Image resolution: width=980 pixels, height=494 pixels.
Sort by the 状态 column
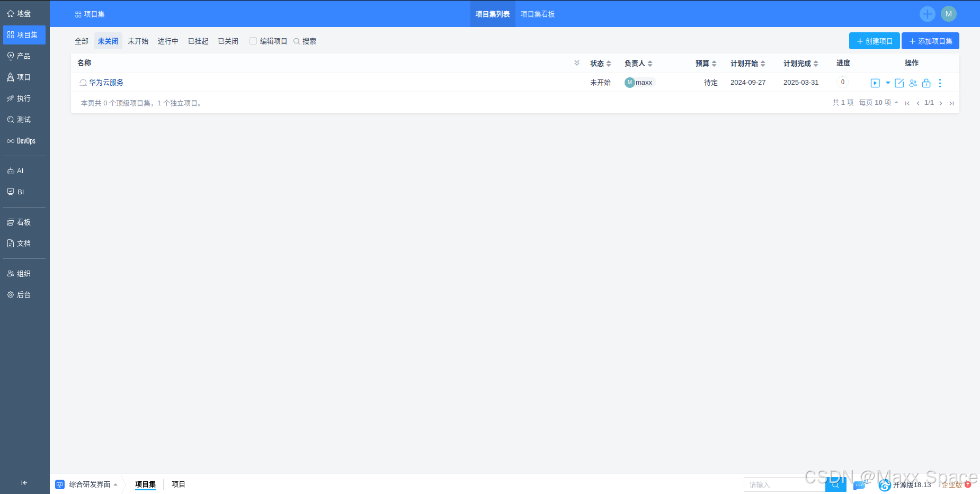click(x=601, y=64)
